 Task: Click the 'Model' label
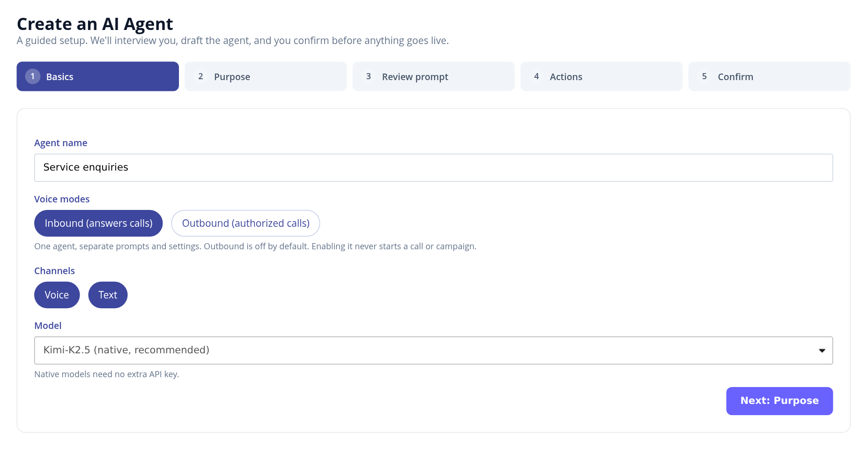point(48,326)
